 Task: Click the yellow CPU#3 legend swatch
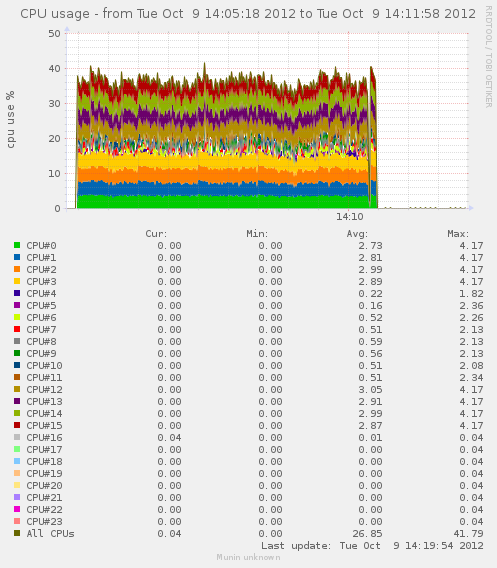[17, 281]
